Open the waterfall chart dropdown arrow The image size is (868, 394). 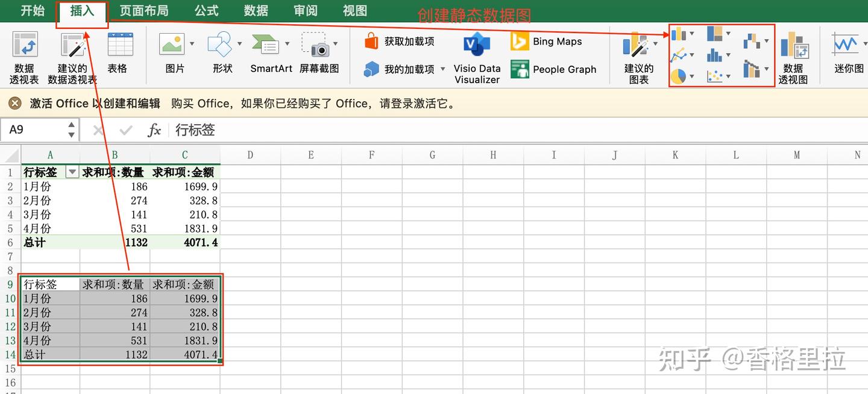pos(766,42)
